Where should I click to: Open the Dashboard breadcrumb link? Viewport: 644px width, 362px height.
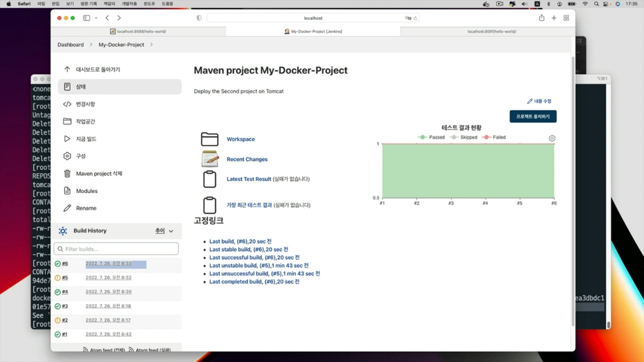pyautogui.click(x=70, y=45)
